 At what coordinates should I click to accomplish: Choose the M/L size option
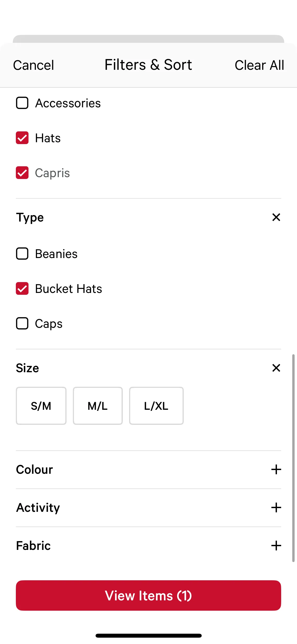coord(98,406)
